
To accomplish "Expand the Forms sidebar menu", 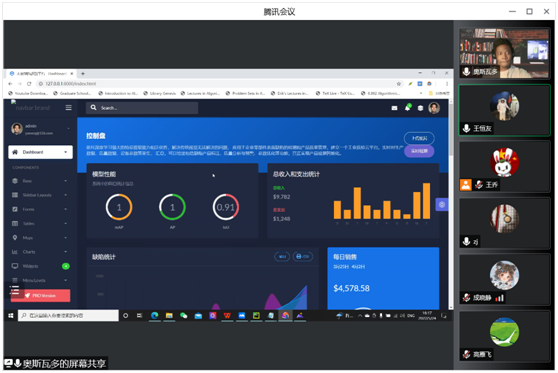I will (x=40, y=209).
